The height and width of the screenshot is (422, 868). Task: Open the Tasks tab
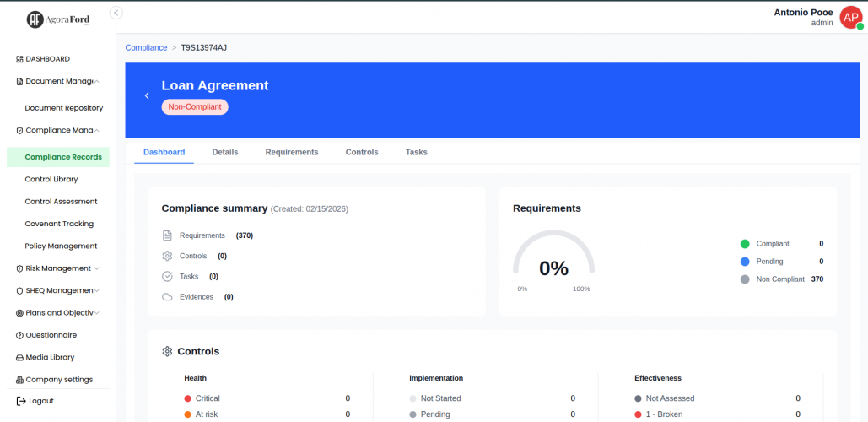point(417,152)
